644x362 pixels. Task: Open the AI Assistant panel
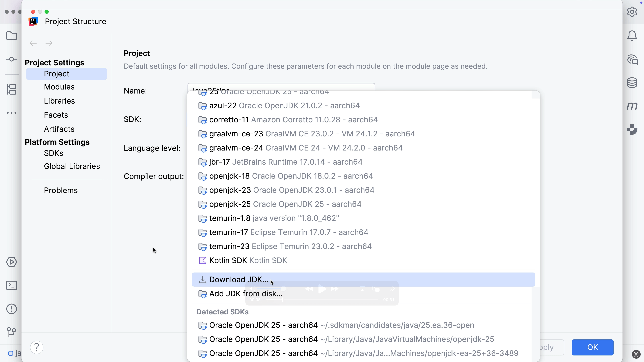[632, 59]
